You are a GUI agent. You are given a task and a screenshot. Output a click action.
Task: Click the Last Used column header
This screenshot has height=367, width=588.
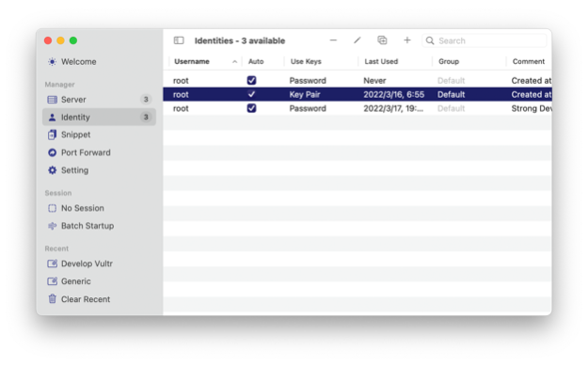(381, 61)
